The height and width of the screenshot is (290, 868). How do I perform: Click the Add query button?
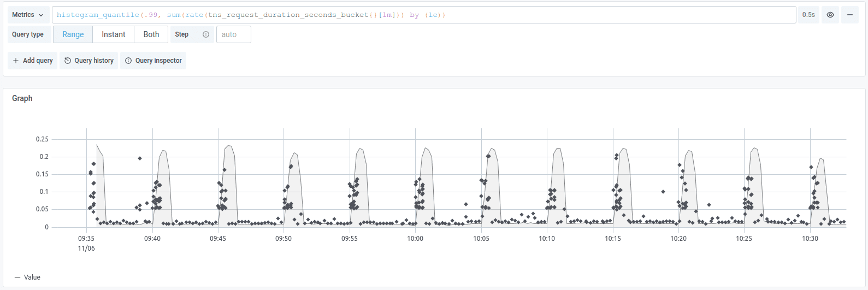point(33,61)
